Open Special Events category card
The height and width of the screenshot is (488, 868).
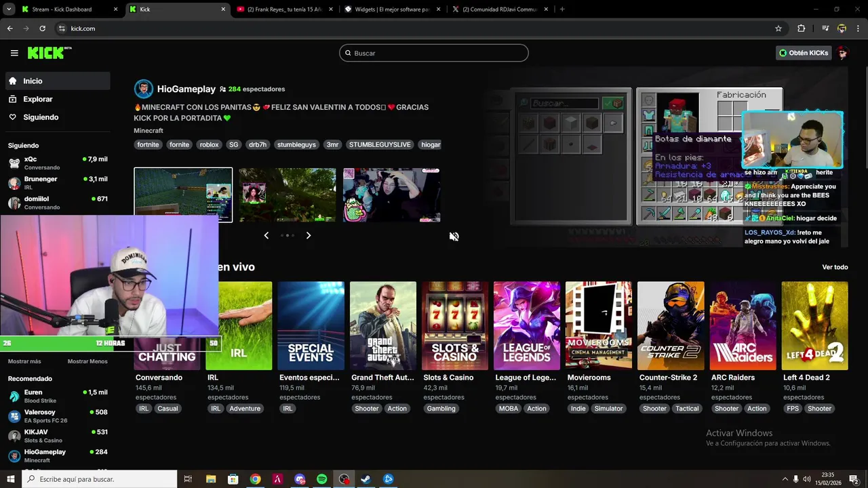coord(311,326)
